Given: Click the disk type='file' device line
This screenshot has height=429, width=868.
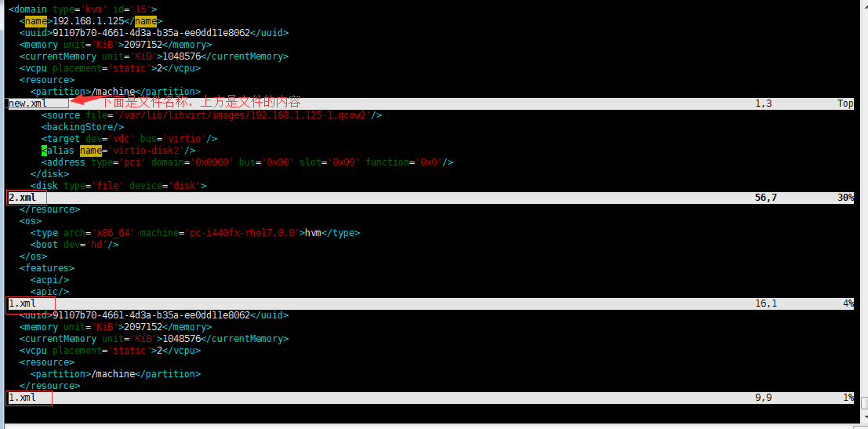Looking at the screenshot, I should (118, 186).
